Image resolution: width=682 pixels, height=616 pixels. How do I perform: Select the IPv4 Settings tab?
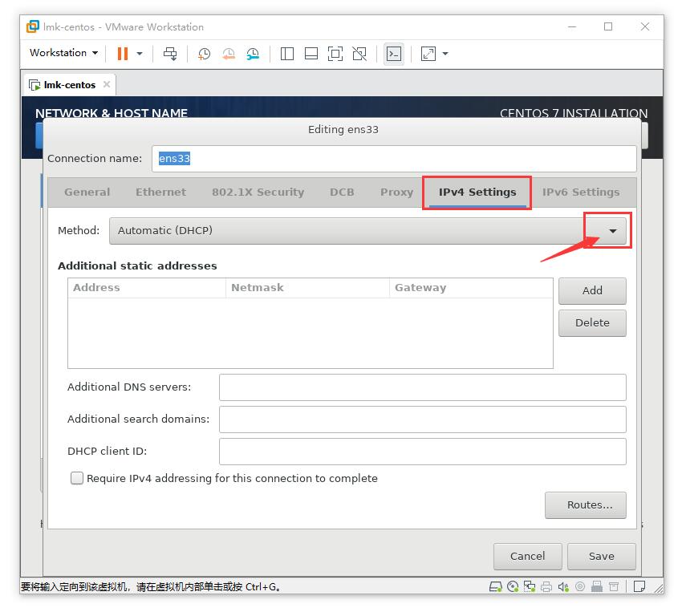pyautogui.click(x=477, y=192)
